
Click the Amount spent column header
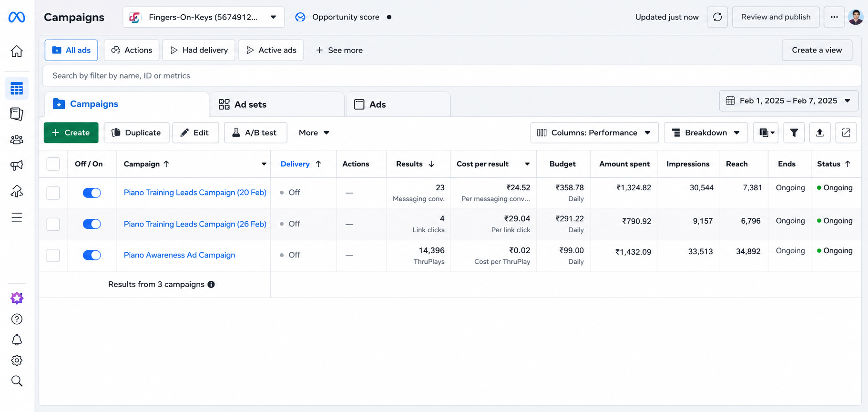(624, 164)
